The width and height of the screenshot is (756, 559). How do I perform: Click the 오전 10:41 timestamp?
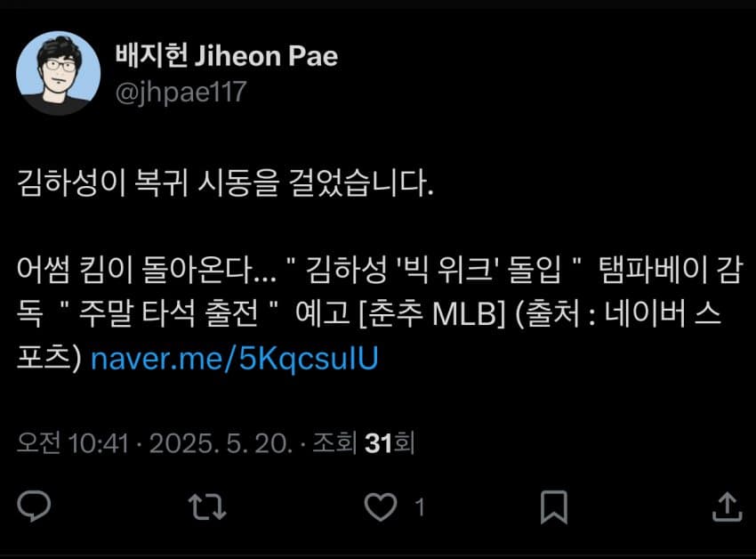coord(73,442)
